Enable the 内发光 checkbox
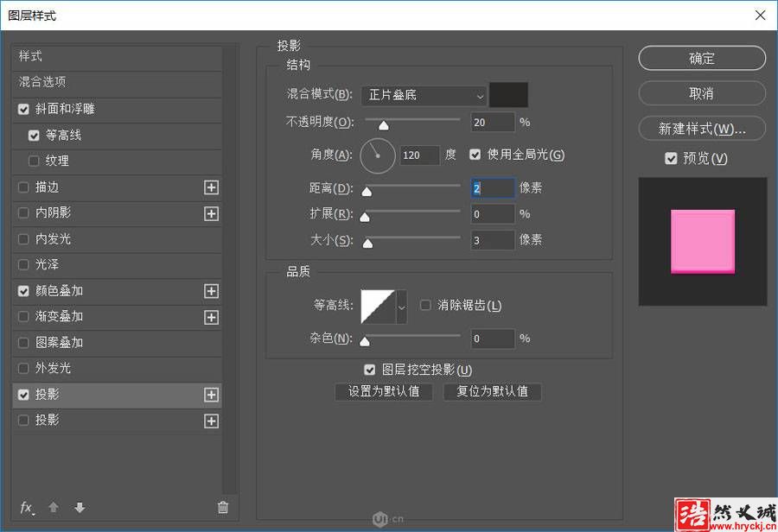778x532 pixels. coord(23,239)
